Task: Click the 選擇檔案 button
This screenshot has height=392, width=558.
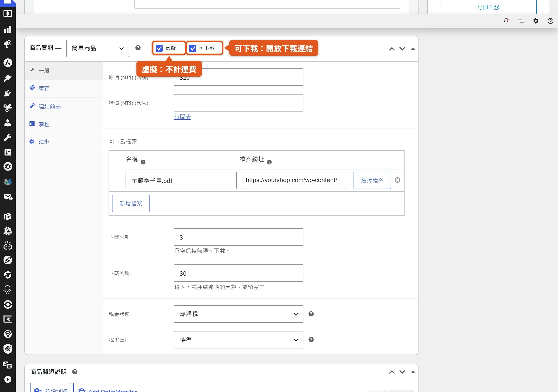Action: click(372, 180)
